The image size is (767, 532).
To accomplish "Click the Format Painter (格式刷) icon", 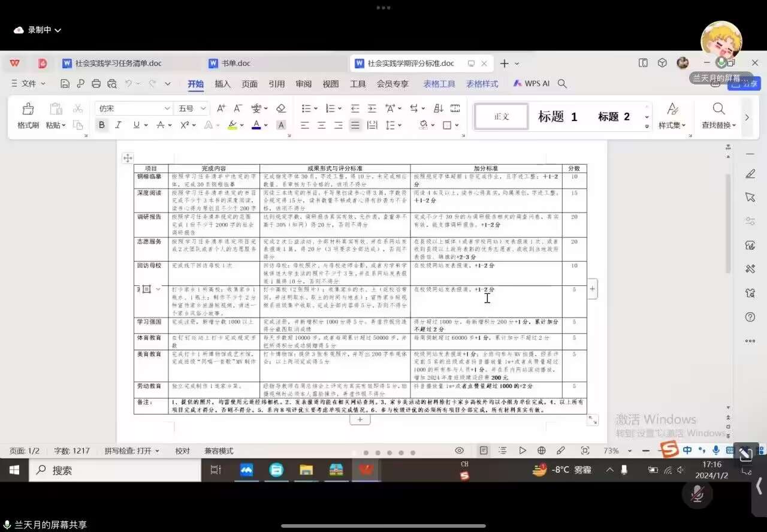I will (28, 116).
